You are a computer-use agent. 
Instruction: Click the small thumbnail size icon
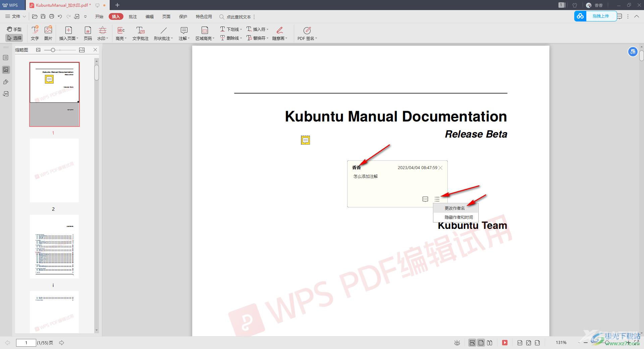(x=38, y=50)
